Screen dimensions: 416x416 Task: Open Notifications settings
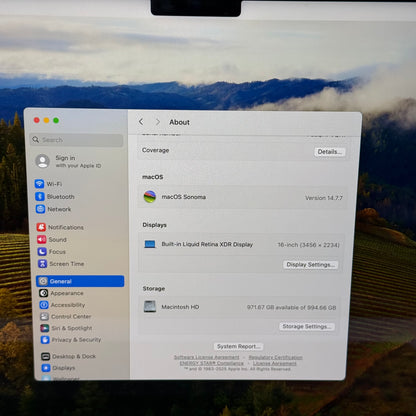pos(60,227)
